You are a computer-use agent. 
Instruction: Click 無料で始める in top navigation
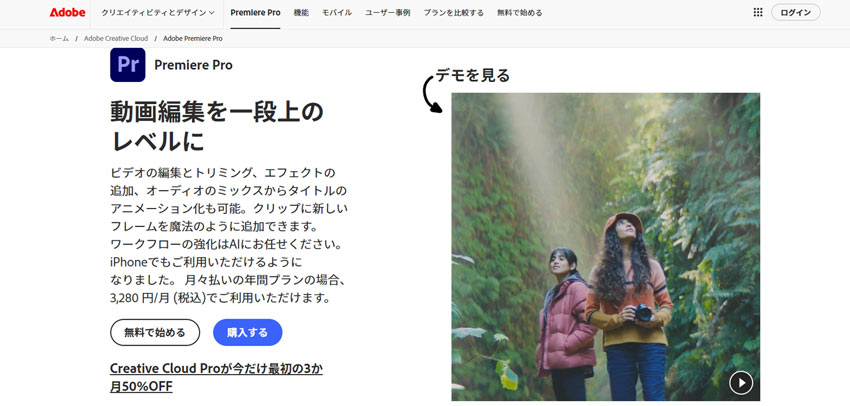pos(519,12)
